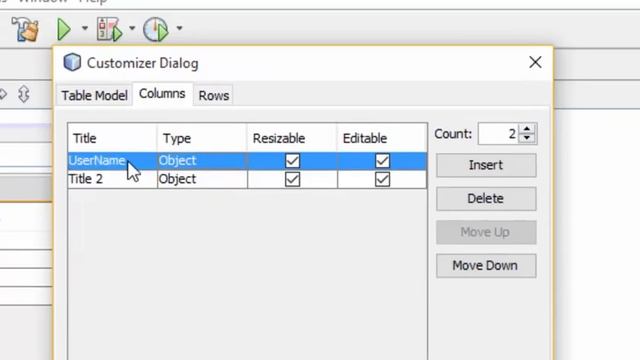
Task: Select the Title 2 cell
Action: click(x=113, y=179)
